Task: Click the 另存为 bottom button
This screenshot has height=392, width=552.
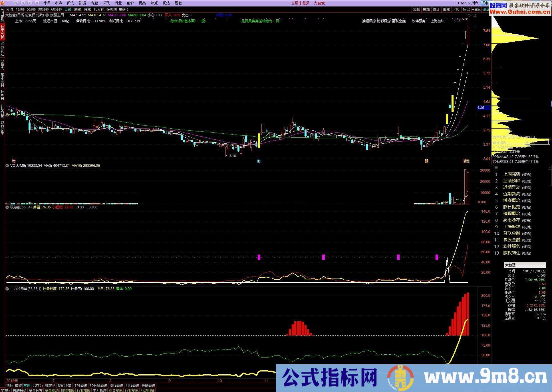Action: pos(37,385)
